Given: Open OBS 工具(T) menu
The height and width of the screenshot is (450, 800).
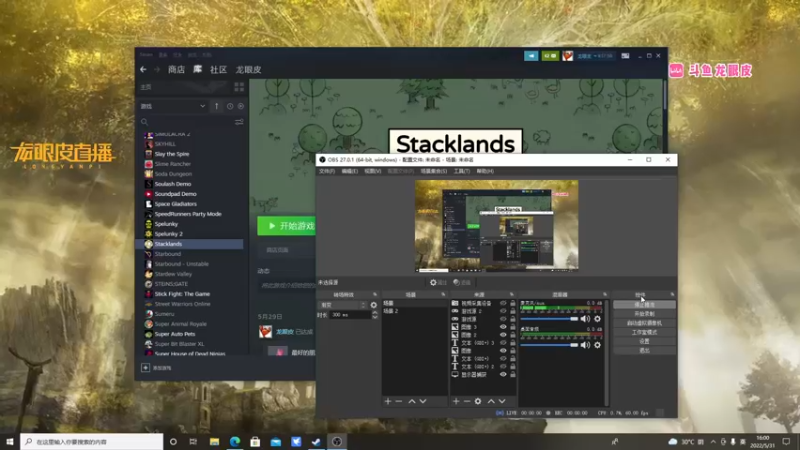Looking at the screenshot, I should coord(462,171).
